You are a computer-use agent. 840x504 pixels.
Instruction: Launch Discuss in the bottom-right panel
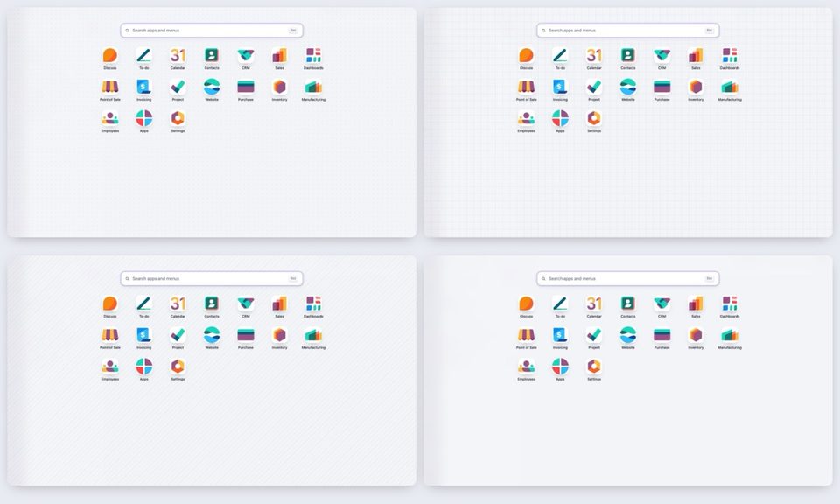pyautogui.click(x=526, y=304)
